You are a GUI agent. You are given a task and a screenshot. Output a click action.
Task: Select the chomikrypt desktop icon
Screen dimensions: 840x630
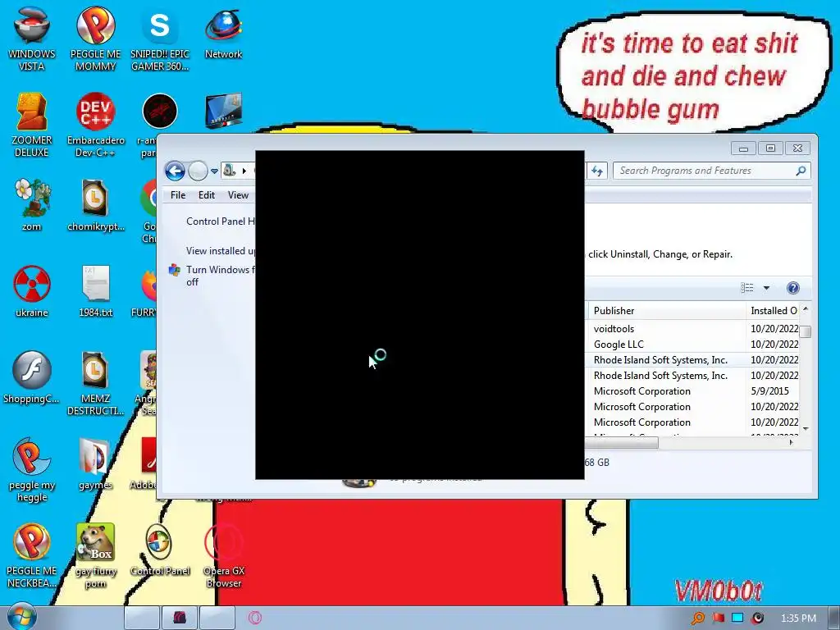[95, 204]
